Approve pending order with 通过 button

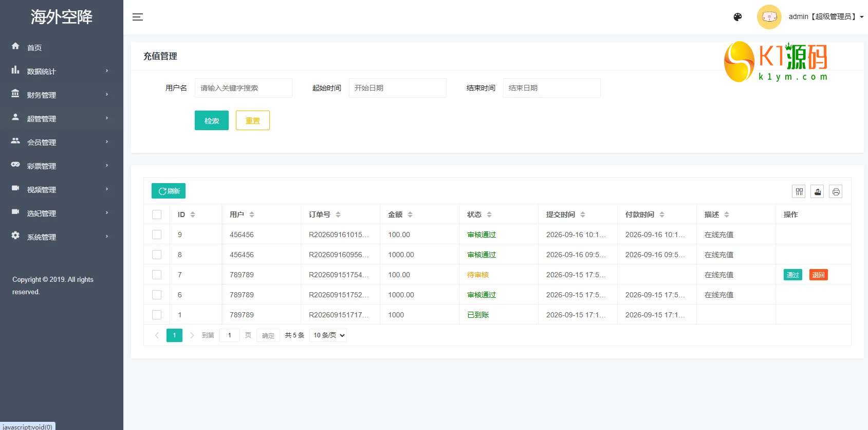pyautogui.click(x=793, y=275)
